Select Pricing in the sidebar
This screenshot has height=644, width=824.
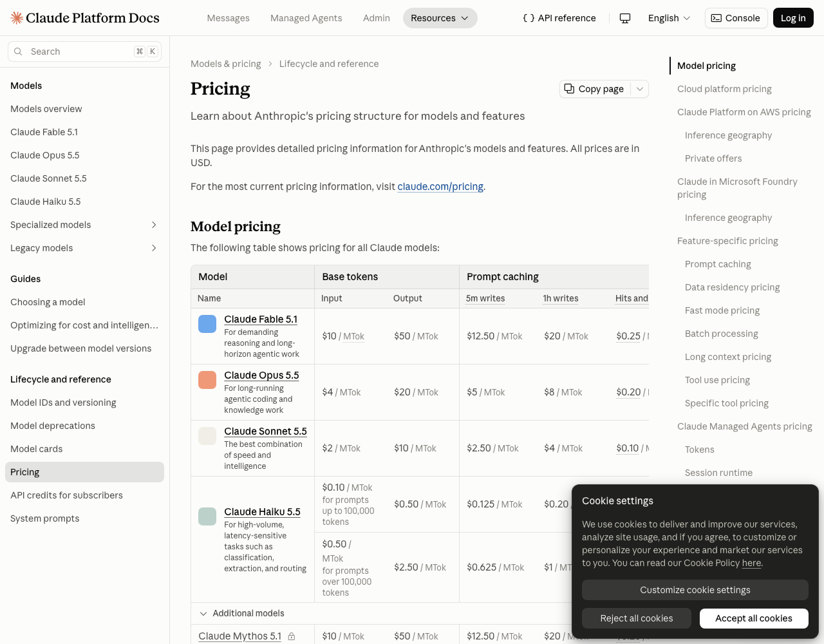coord(84,472)
